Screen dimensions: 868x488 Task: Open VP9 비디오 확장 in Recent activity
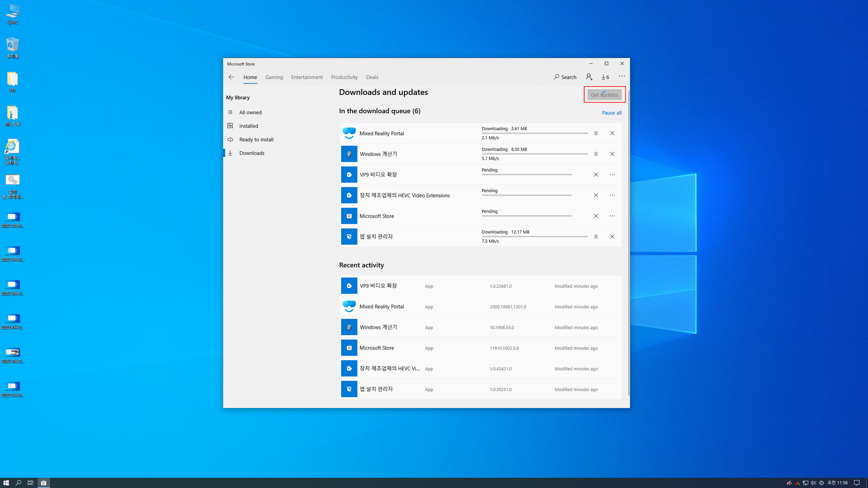[x=480, y=286]
